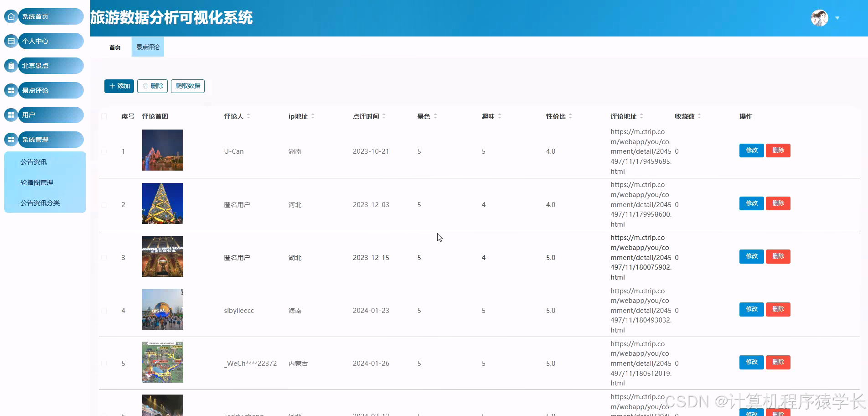Sort by the ip地址 column arrows
The image size is (868, 416).
[313, 116]
